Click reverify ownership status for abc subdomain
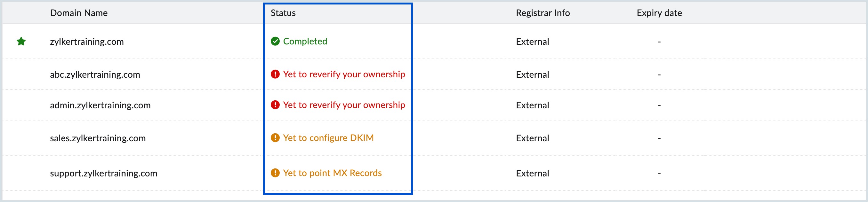The height and width of the screenshot is (202, 868). point(344,74)
